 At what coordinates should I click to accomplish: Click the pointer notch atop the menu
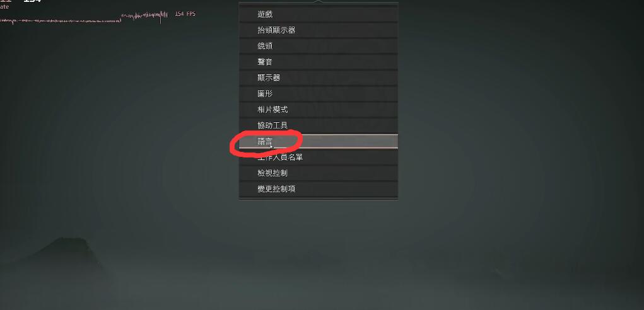tap(319, 2)
